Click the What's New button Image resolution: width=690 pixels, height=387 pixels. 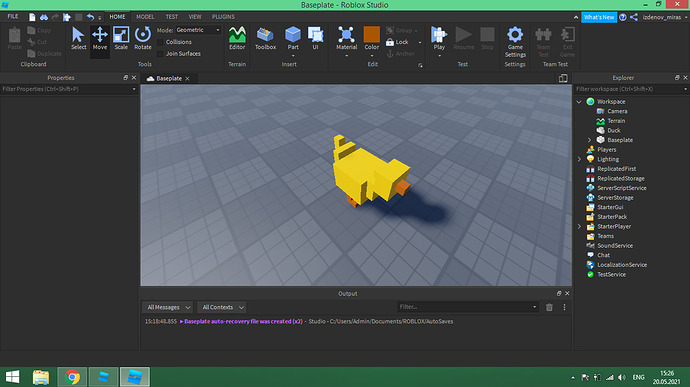point(599,17)
